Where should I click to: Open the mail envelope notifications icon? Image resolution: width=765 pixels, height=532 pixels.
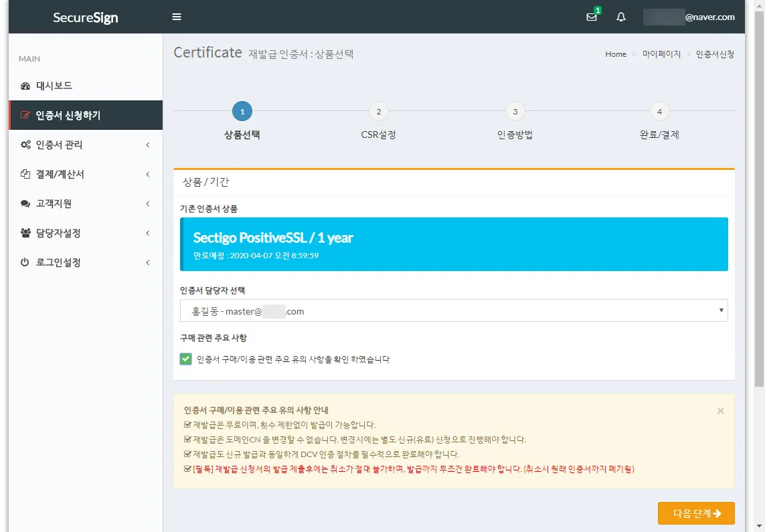tap(591, 17)
